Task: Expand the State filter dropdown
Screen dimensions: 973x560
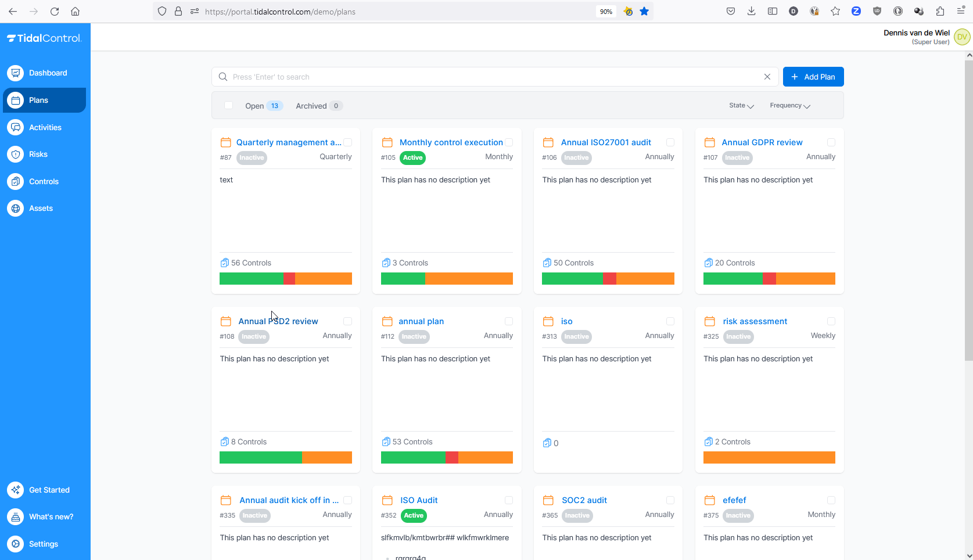Action: 741,106
